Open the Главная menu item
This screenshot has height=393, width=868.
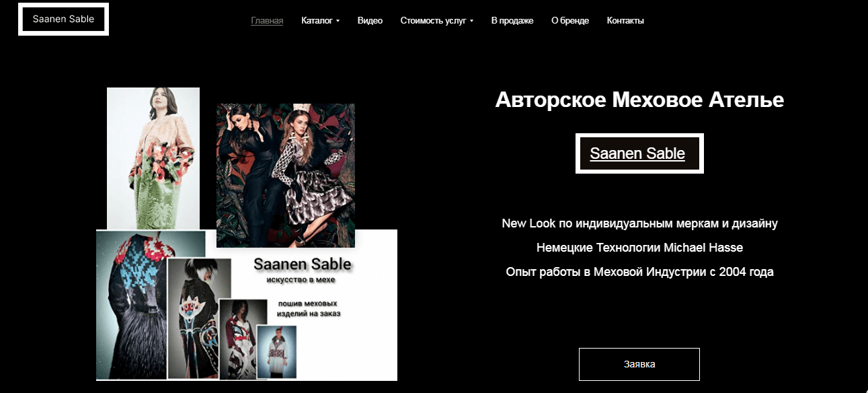[267, 21]
